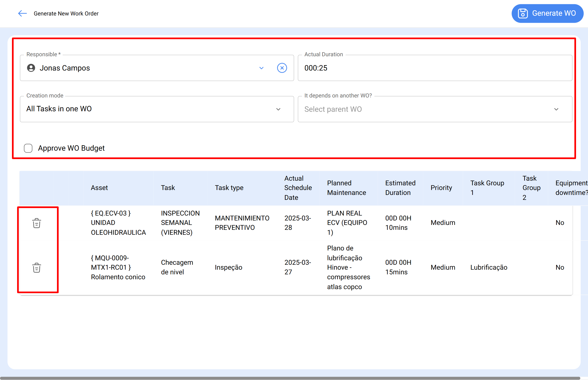Enable the Approve WO Budget checkbox
The image size is (588, 380).
28,148
